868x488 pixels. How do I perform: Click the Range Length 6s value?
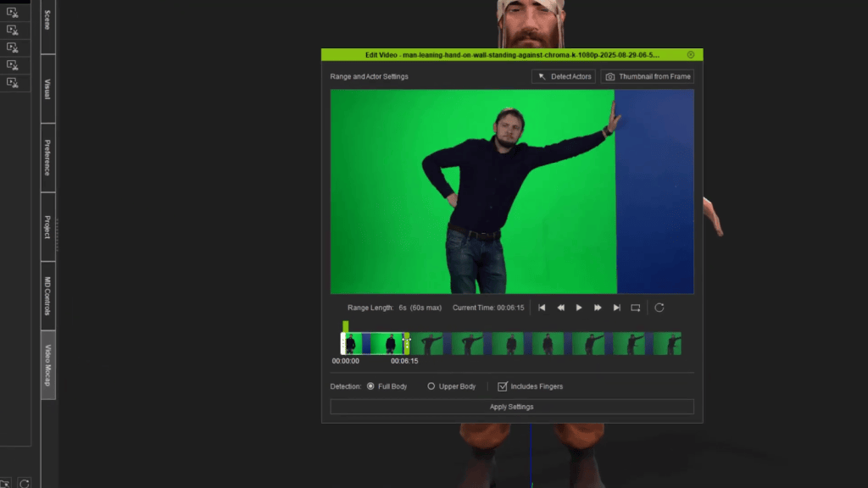[403, 308]
